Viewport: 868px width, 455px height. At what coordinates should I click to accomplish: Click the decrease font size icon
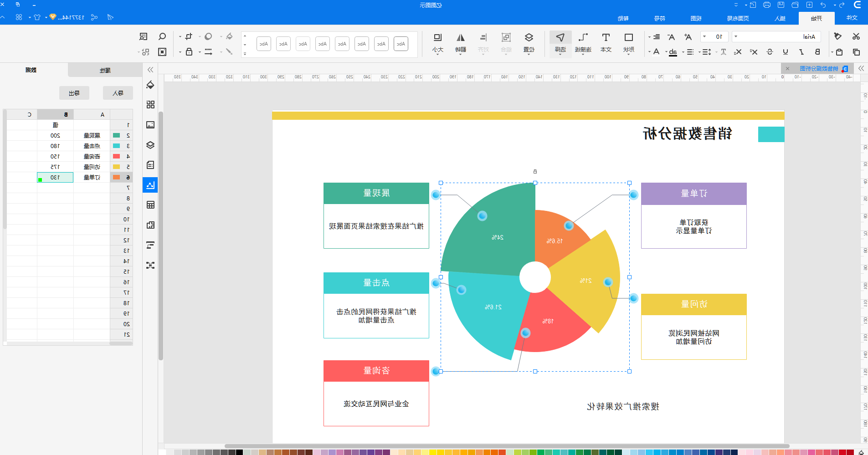coord(671,37)
